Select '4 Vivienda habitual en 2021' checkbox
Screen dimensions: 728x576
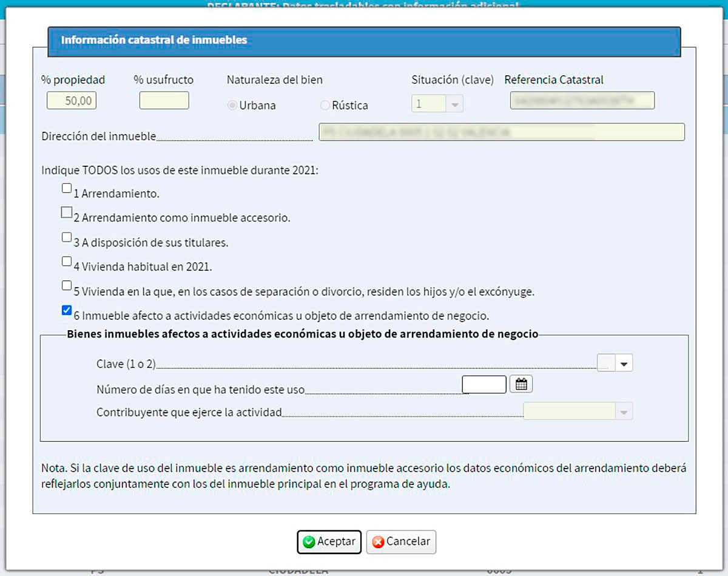67,262
